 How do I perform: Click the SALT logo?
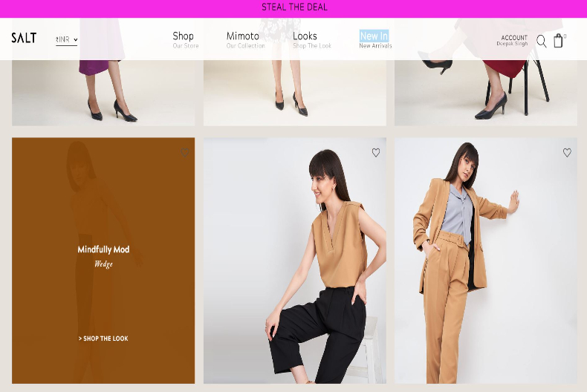[x=24, y=38]
